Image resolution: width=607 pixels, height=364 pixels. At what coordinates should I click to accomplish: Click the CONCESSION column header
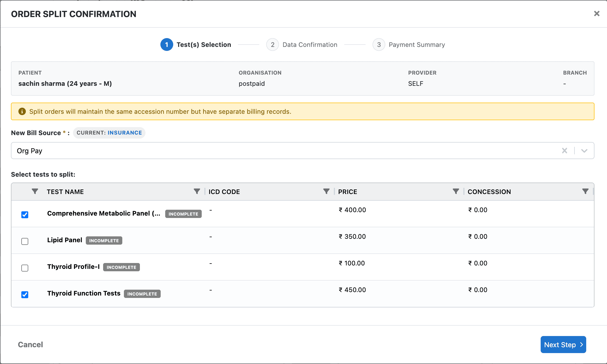click(489, 192)
